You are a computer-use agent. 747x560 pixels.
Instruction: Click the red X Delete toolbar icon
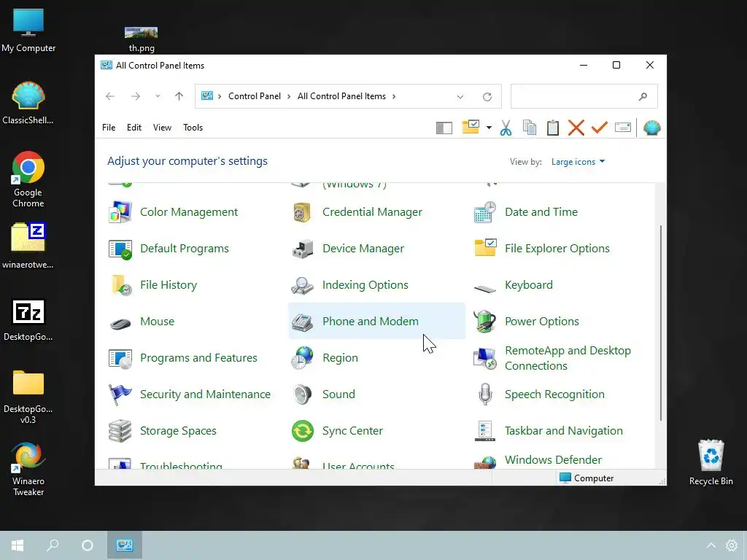click(576, 128)
